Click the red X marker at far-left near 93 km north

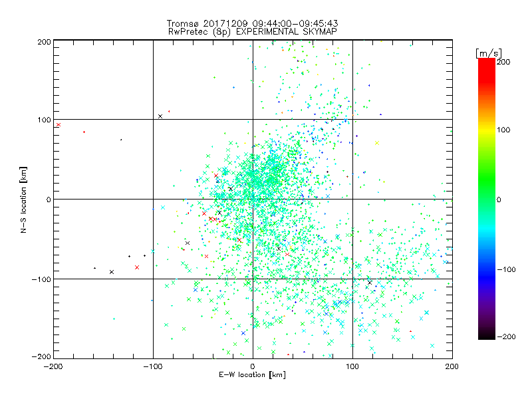(59, 125)
